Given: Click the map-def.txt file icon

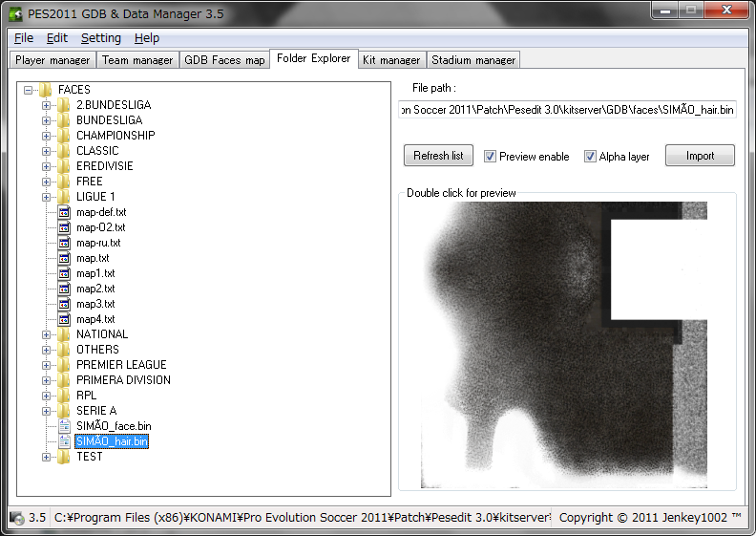Looking at the screenshot, I should 64,212.
